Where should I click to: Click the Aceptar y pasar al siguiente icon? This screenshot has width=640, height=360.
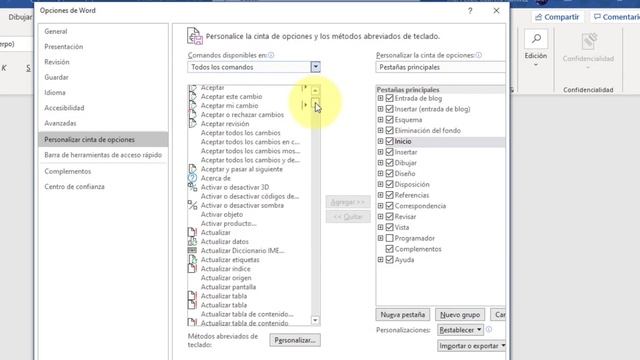pos(192,169)
